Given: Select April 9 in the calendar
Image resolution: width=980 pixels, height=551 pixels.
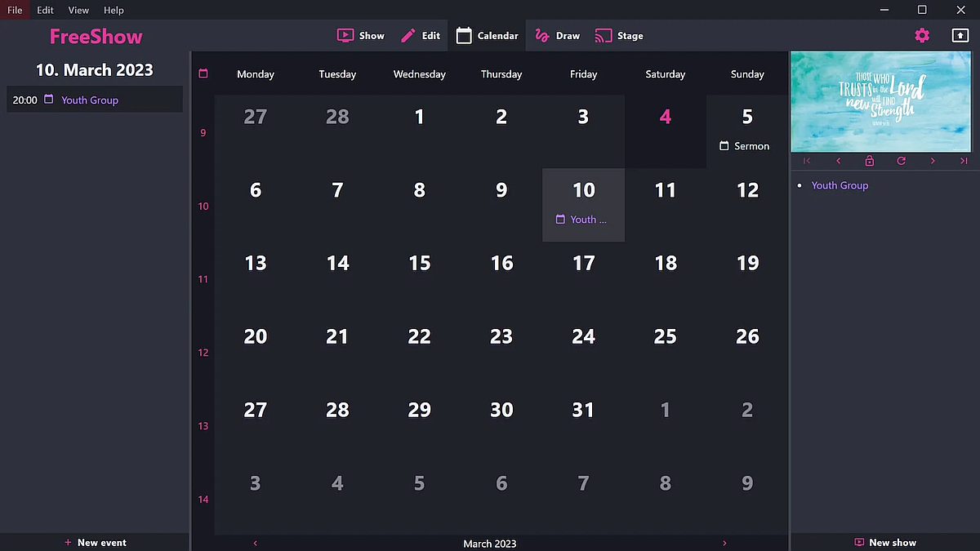Looking at the screenshot, I should pyautogui.click(x=747, y=498).
